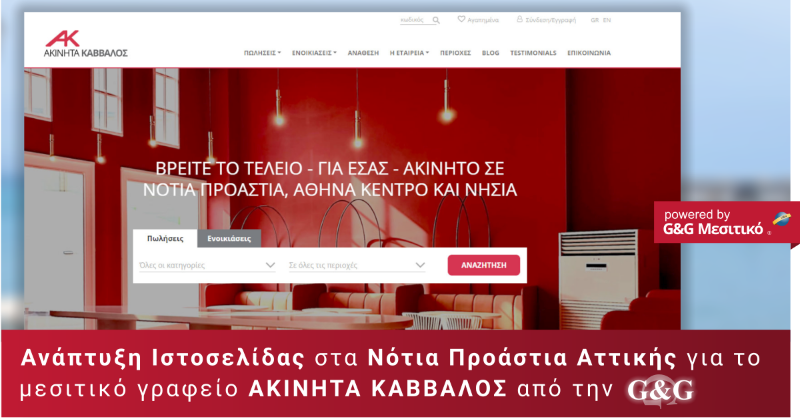
Task: Open the BLOG menu item
Action: click(x=491, y=53)
